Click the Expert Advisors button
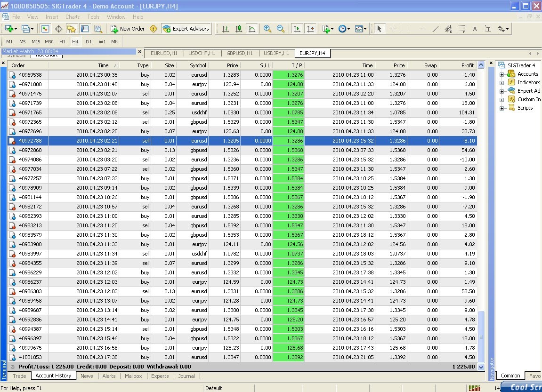 [186, 29]
